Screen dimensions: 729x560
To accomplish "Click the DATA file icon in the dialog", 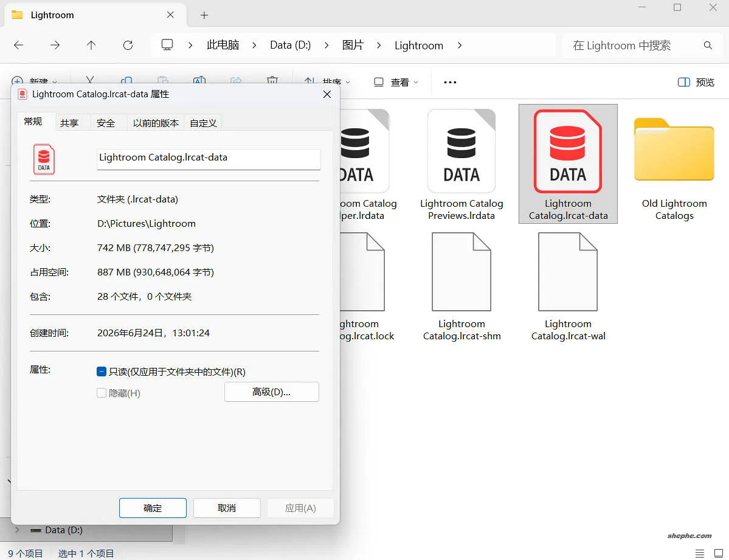I will coord(44,159).
